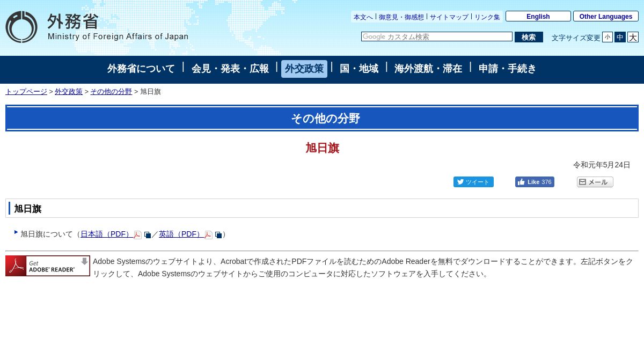Go to その他の分野 breadcrumb link

(111, 92)
